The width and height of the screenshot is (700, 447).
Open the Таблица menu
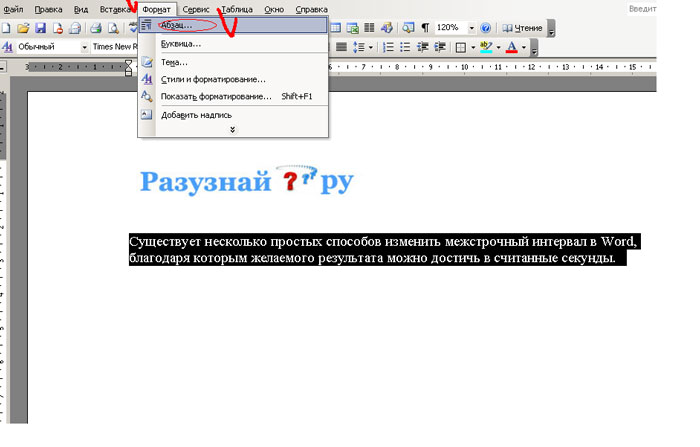click(x=237, y=9)
